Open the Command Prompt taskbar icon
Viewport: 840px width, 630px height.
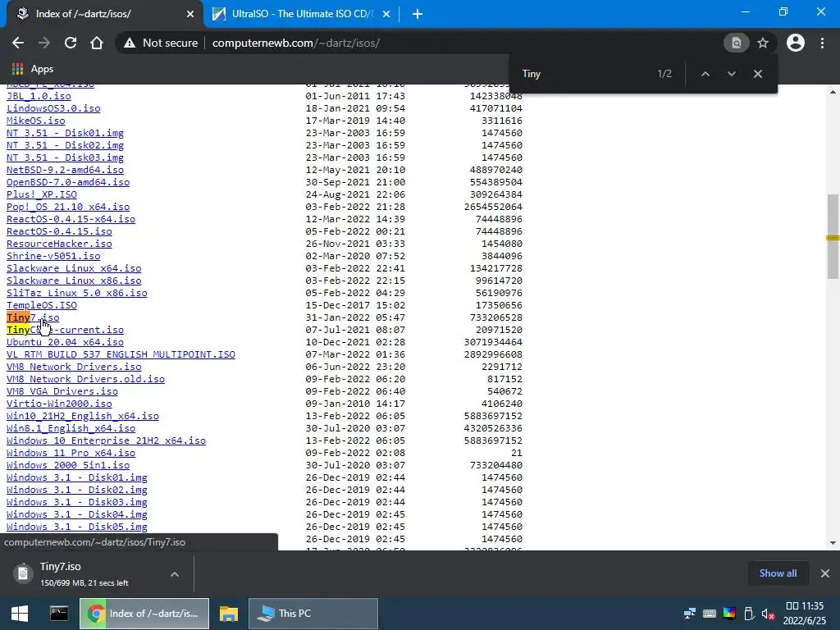tap(59, 614)
